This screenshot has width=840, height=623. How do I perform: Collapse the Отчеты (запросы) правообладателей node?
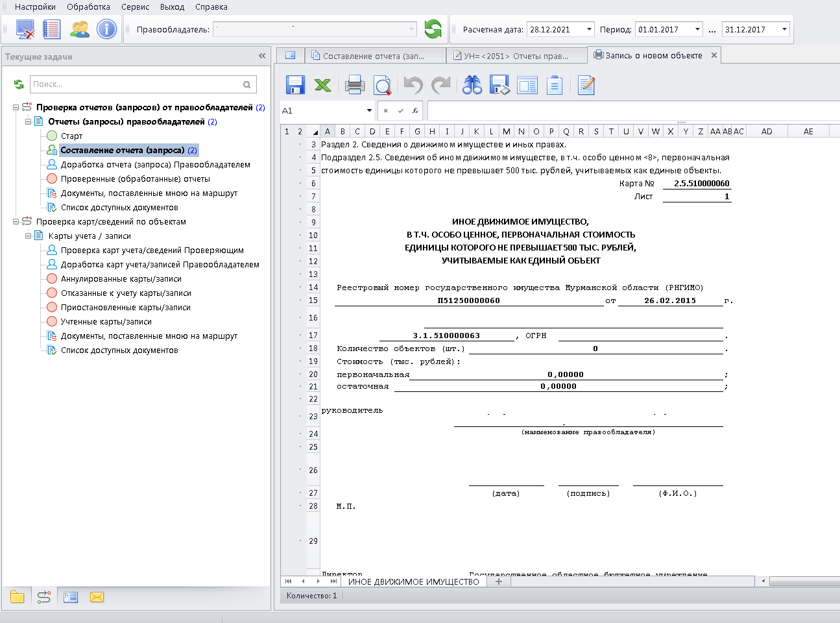(x=29, y=122)
